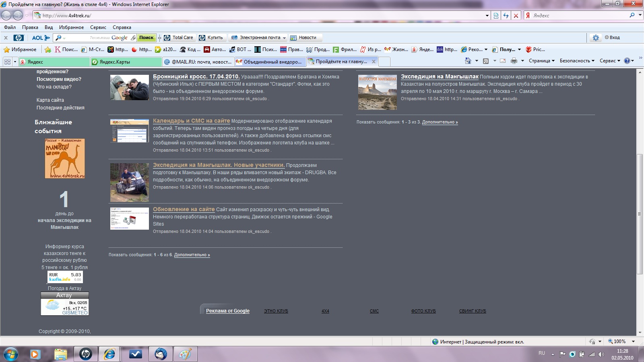The image size is (644, 362).
Task: Click the Refresh page icon
Action: tap(506, 16)
